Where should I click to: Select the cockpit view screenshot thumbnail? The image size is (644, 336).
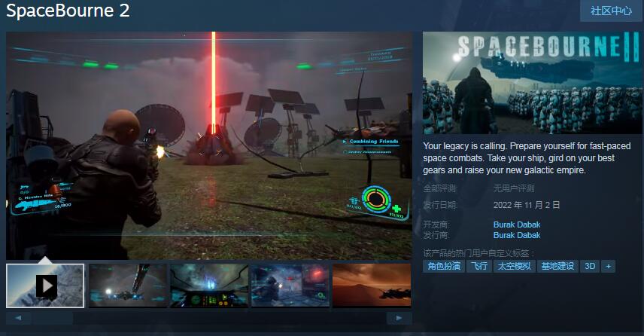(209, 286)
